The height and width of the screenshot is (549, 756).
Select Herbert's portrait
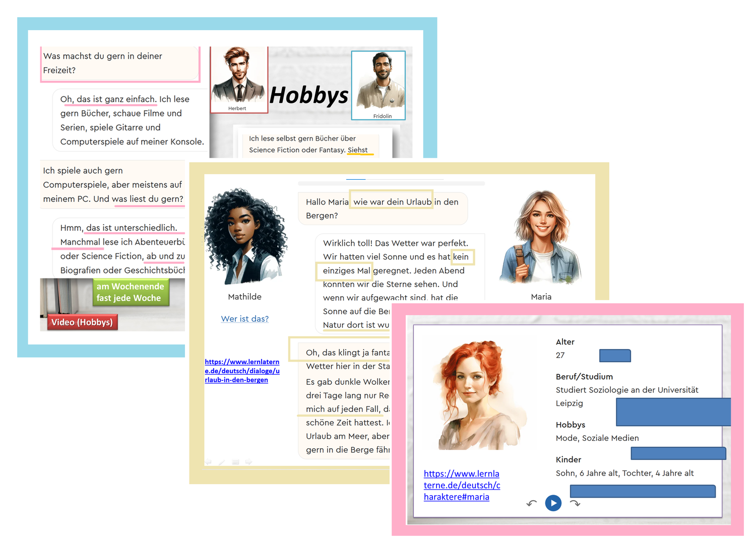pos(239,79)
